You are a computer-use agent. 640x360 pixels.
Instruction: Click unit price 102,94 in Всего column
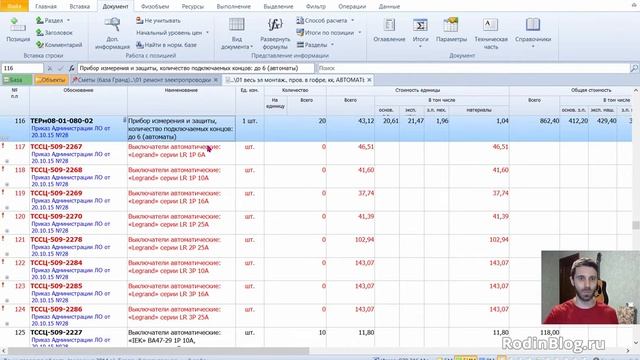pyautogui.click(x=364, y=239)
